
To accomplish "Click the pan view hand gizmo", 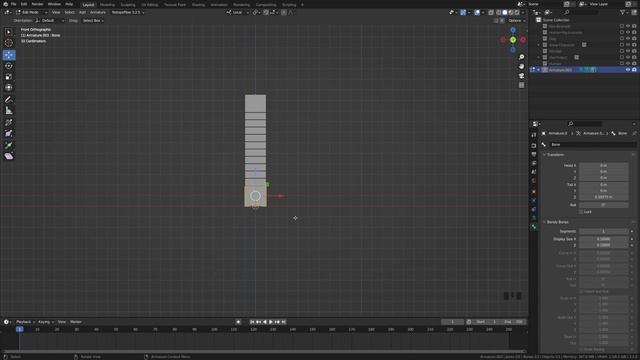I will coord(521,67).
